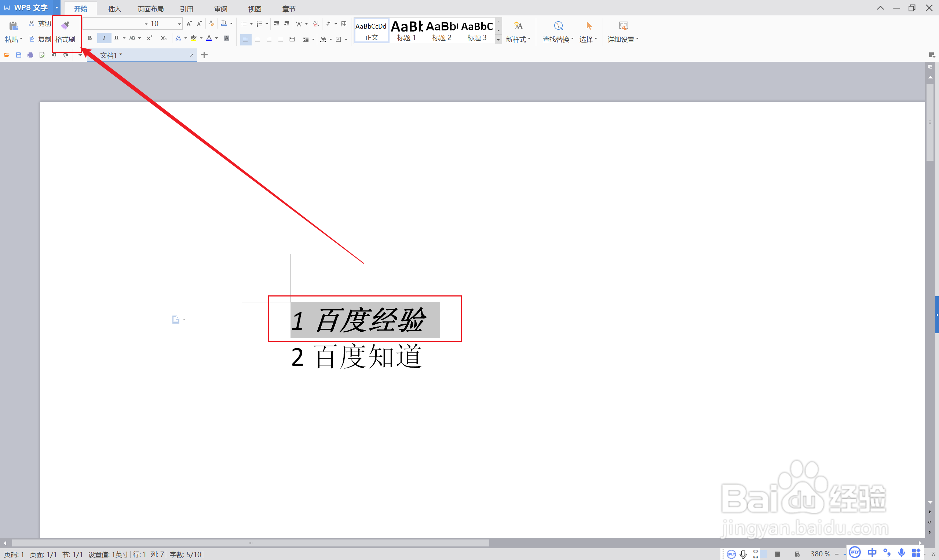Toggle subscript X₂ button
939x560 pixels.
[164, 38]
